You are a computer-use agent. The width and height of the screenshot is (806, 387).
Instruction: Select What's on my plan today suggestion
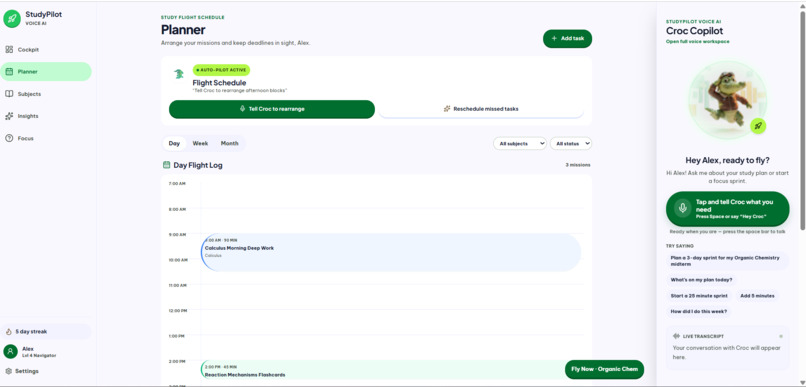(701, 280)
